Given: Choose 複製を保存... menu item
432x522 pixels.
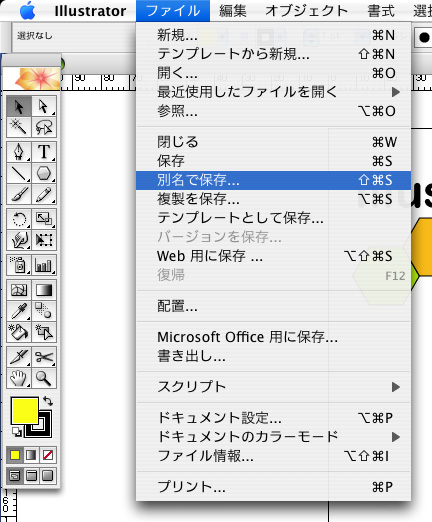Looking at the screenshot, I should [x=273, y=199].
